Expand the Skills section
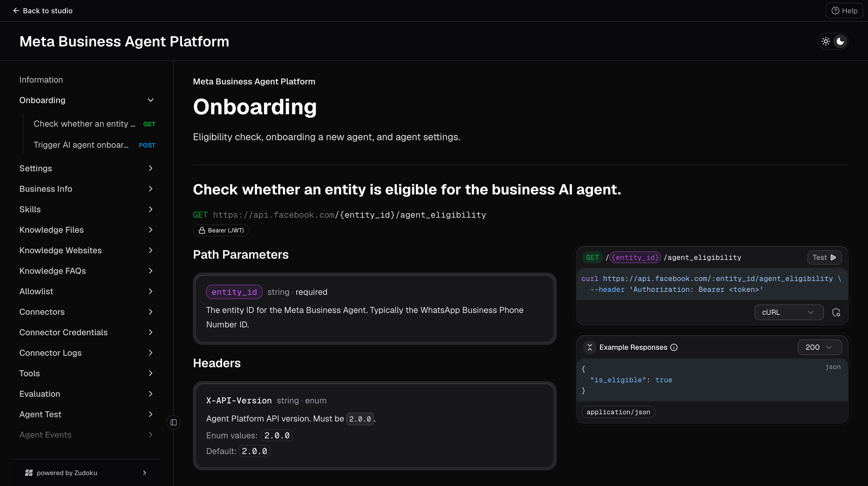Image resolution: width=868 pixels, height=486 pixels. coord(86,209)
